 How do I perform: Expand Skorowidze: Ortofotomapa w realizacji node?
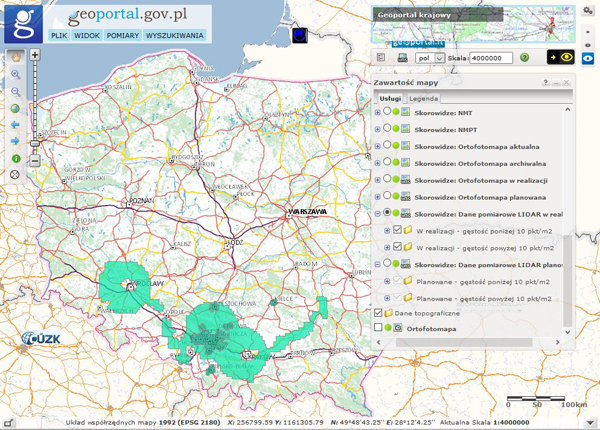377,180
